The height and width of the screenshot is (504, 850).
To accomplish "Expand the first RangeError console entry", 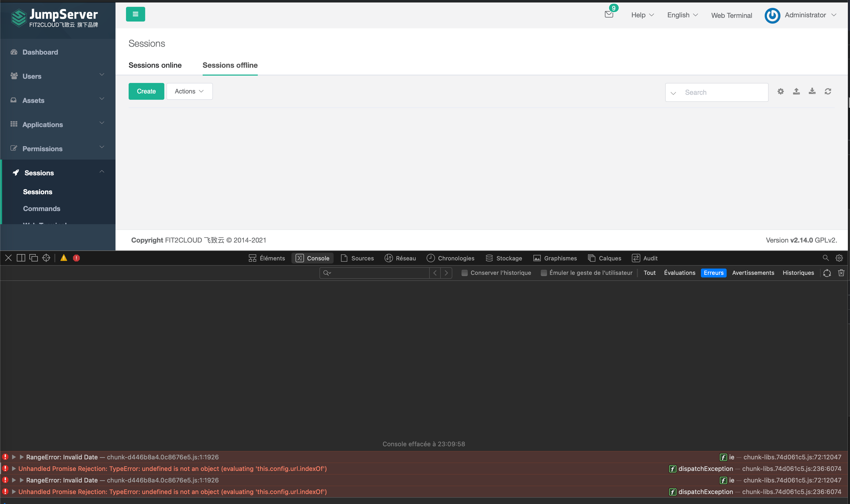I will (x=14, y=457).
